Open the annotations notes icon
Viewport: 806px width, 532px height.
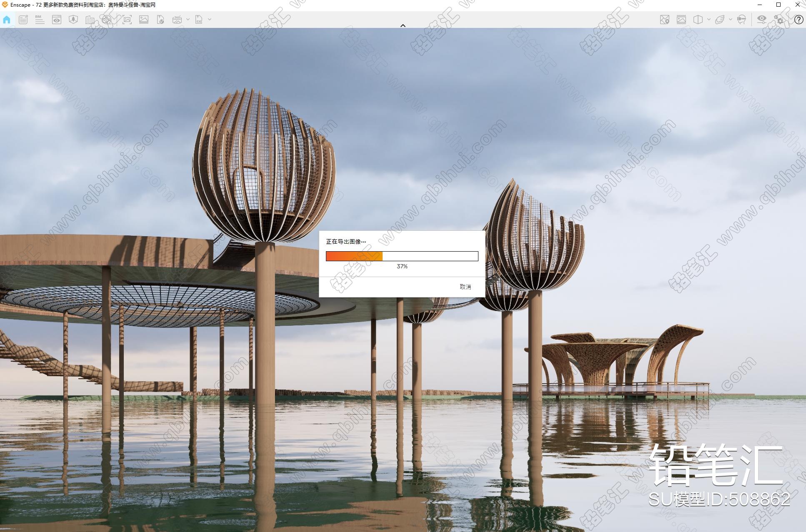pos(23,19)
